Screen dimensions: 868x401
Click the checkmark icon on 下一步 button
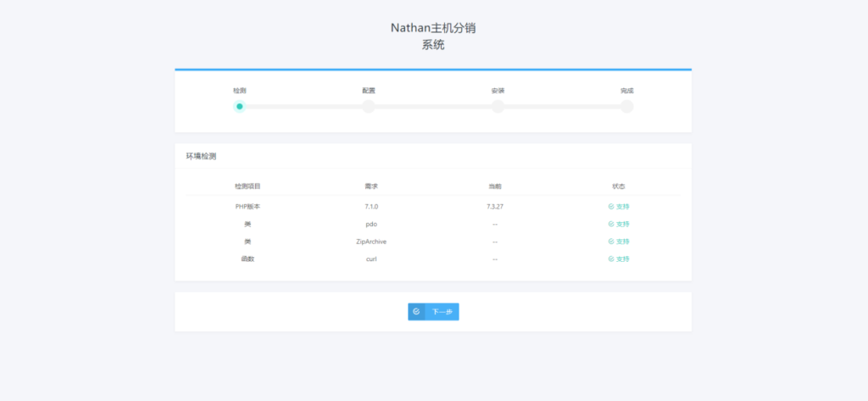coord(416,312)
